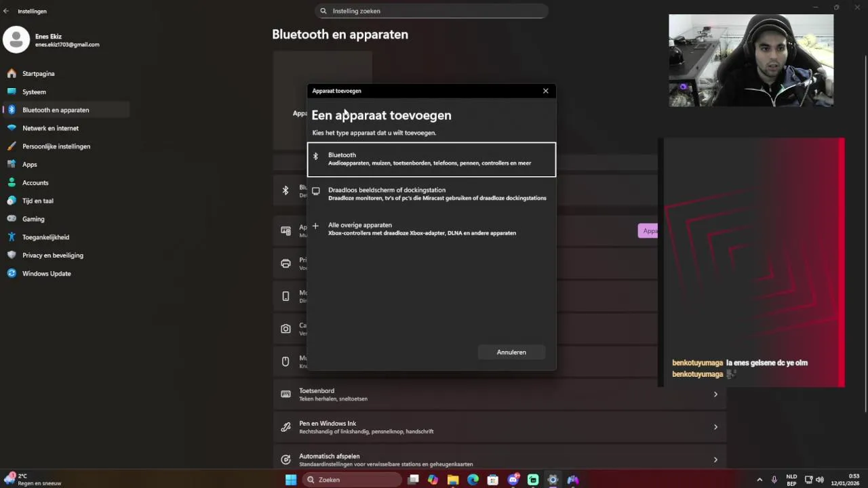This screenshot has width=868, height=488.
Task: Pick Alle overige apparaten option
Action: point(431,229)
